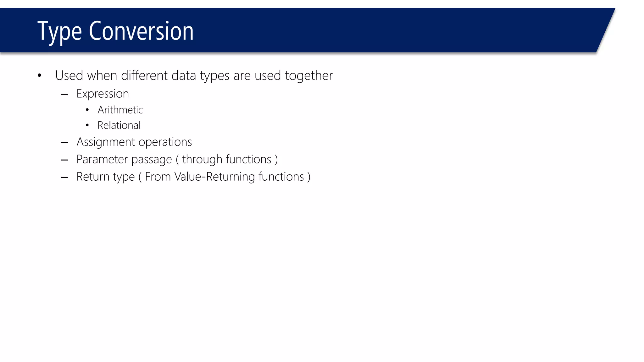
Task: Click the words "through functions" in parentheses
Action: click(x=226, y=159)
